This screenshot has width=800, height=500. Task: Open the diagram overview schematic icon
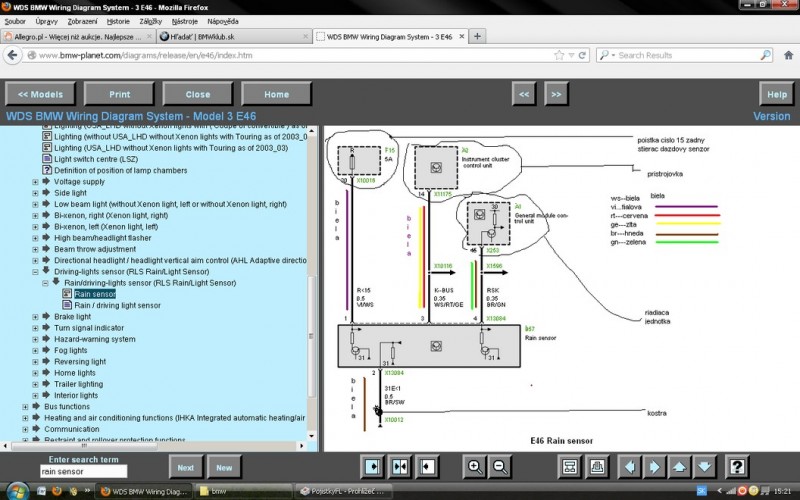pos(570,467)
